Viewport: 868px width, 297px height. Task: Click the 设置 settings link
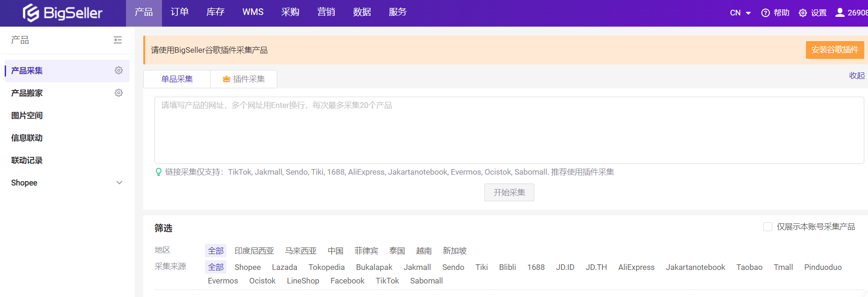pyautogui.click(x=812, y=13)
